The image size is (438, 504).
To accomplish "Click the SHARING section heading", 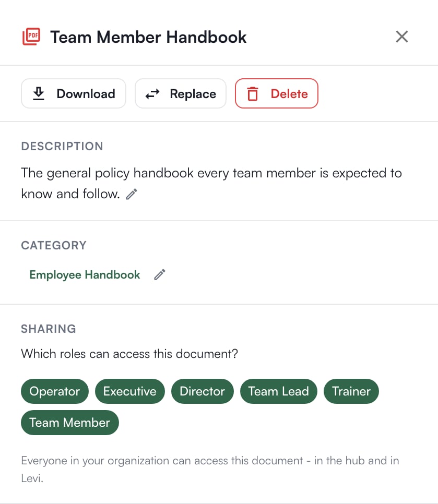I will click(49, 329).
